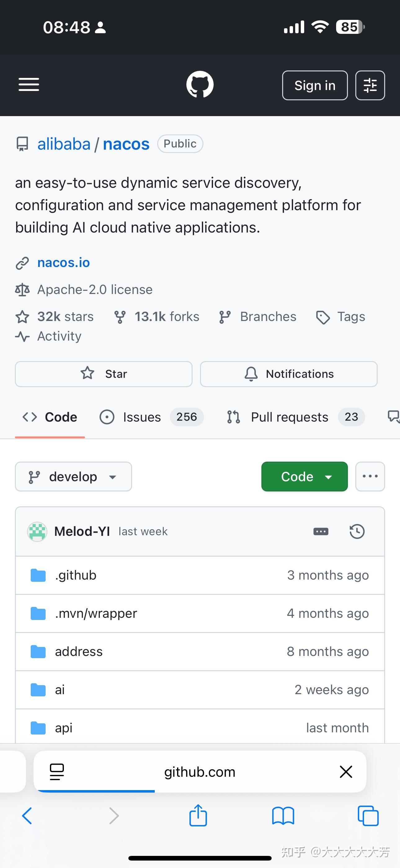Open Notifications settings button
Screen dimensions: 400x868
point(289,374)
